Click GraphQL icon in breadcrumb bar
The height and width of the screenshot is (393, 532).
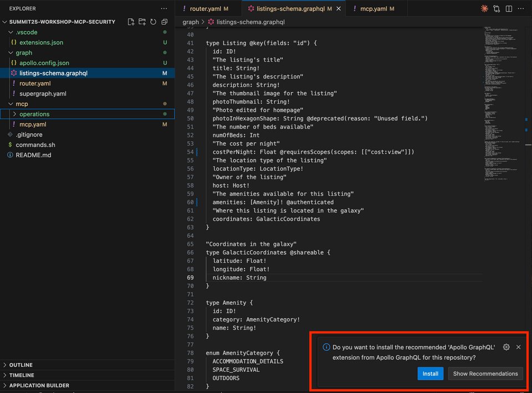211,22
